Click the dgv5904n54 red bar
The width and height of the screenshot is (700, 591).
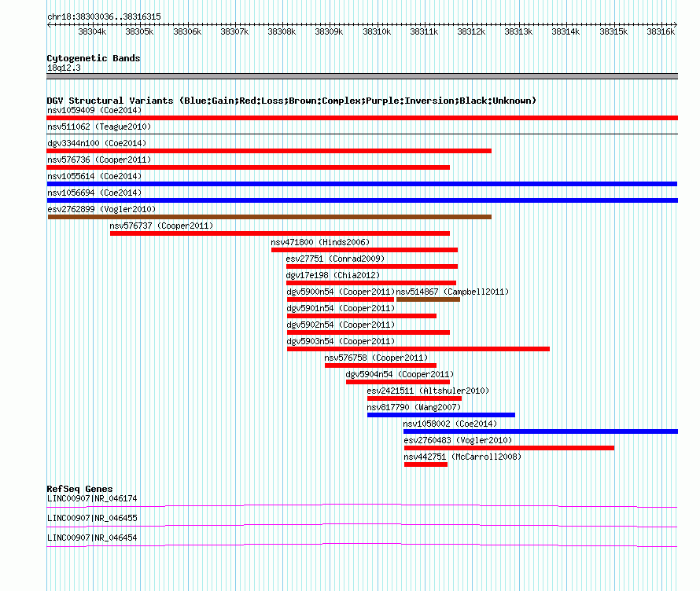point(398,382)
